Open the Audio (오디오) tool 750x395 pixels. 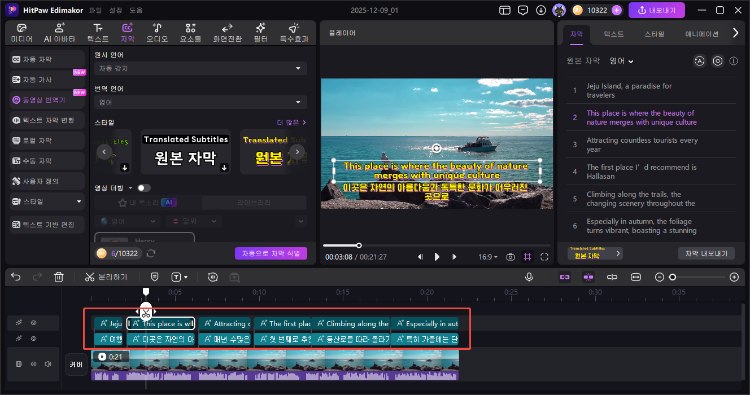(x=157, y=33)
